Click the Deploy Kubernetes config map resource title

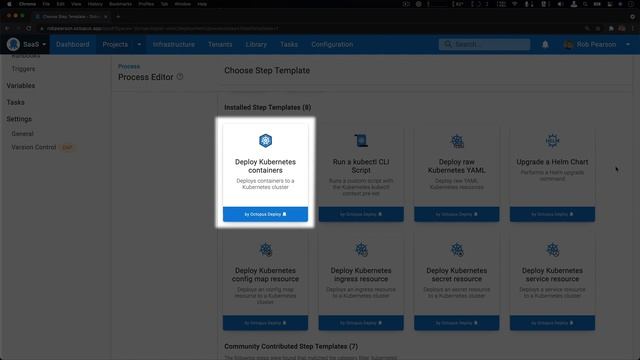click(x=265, y=275)
